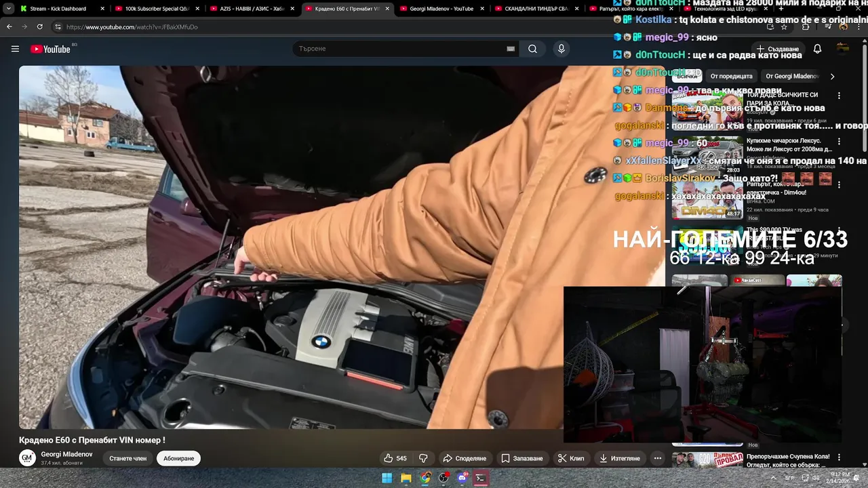Image resolution: width=868 pixels, height=488 pixels.
Task: Open File Explorer from the taskbar
Action: pos(406,478)
